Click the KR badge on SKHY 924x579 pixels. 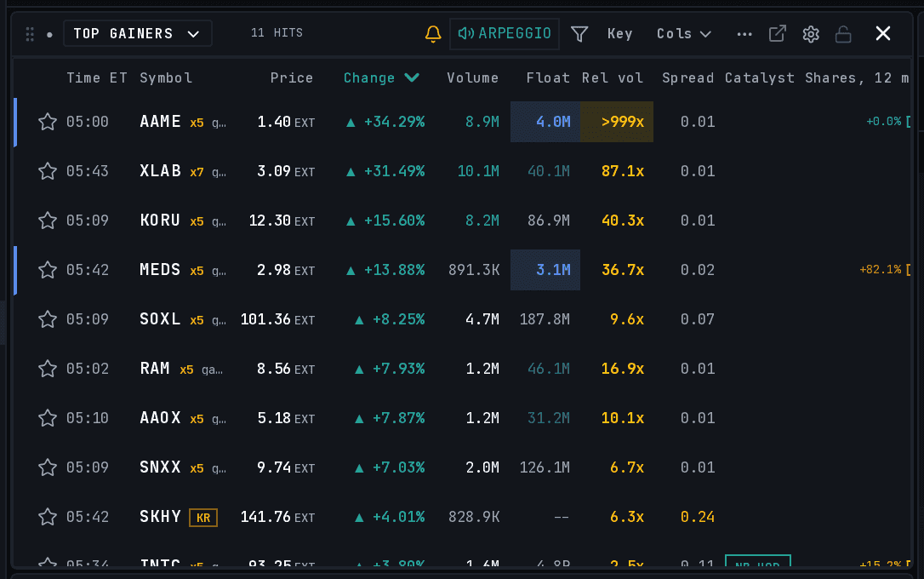click(x=203, y=518)
